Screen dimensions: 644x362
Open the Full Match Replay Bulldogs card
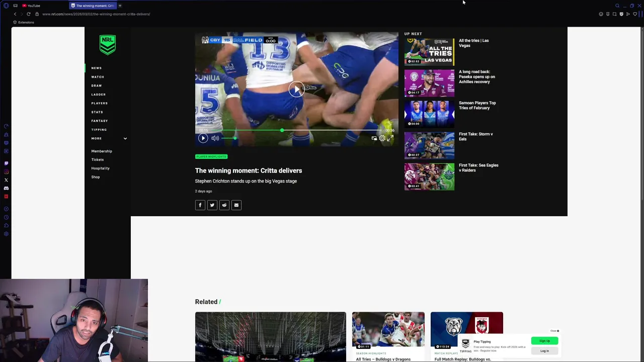click(467, 336)
